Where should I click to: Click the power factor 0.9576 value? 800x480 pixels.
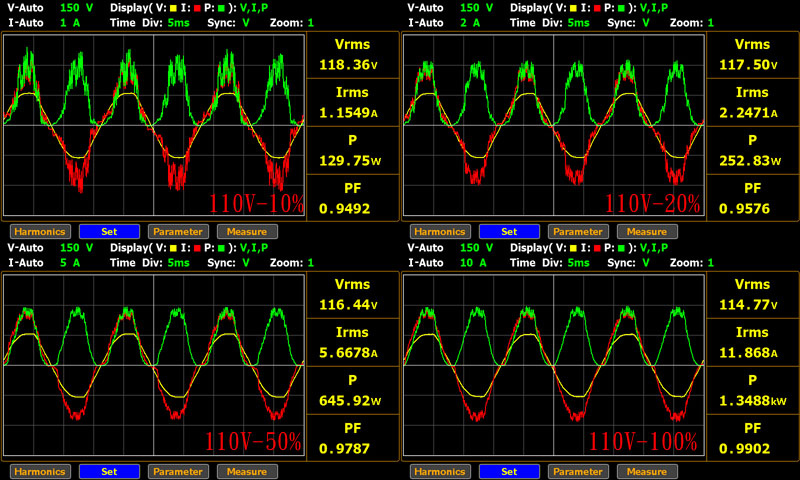(x=744, y=209)
